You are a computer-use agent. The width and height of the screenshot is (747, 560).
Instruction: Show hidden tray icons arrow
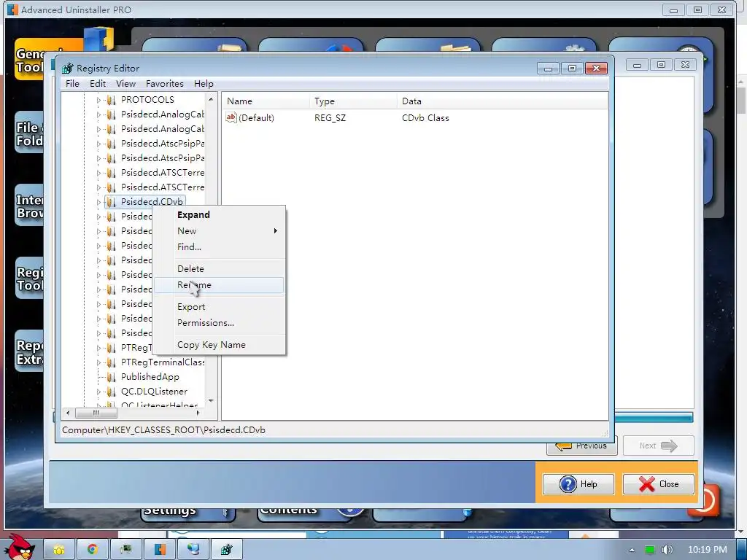click(x=632, y=550)
